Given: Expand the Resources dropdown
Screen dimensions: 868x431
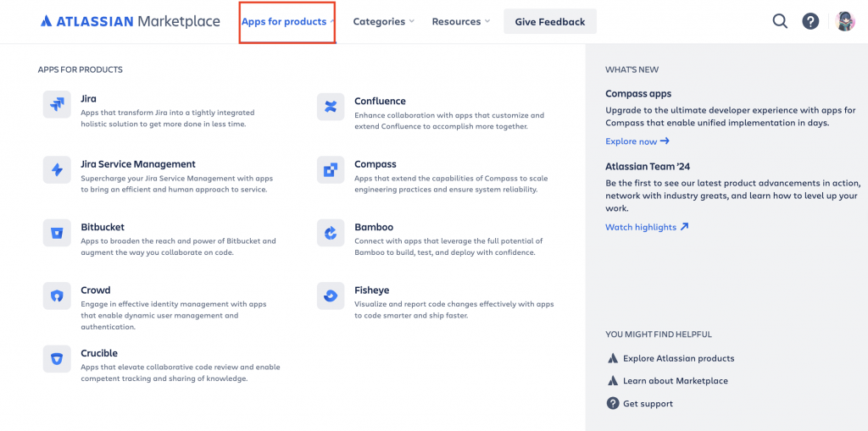Looking at the screenshot, I should pyautogui.click(x=460, y=21).
